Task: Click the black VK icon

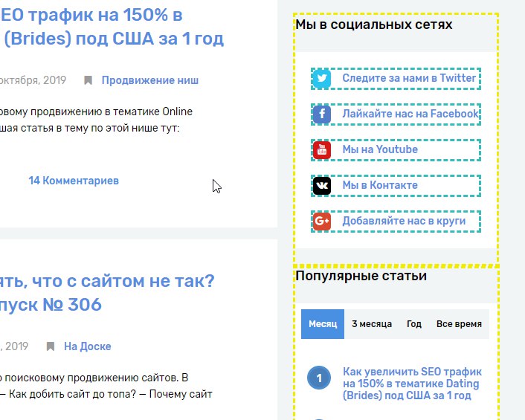Action: [x=322, y=186]
